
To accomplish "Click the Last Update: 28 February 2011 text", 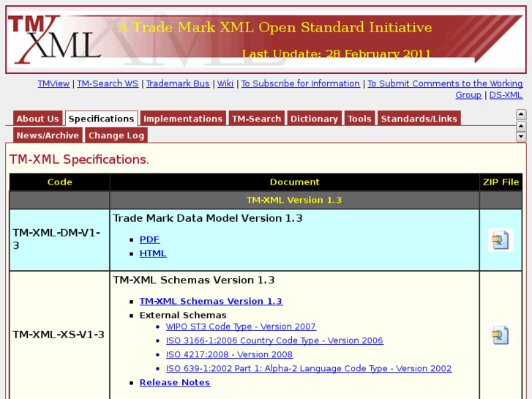I will (x=336, y=53).
